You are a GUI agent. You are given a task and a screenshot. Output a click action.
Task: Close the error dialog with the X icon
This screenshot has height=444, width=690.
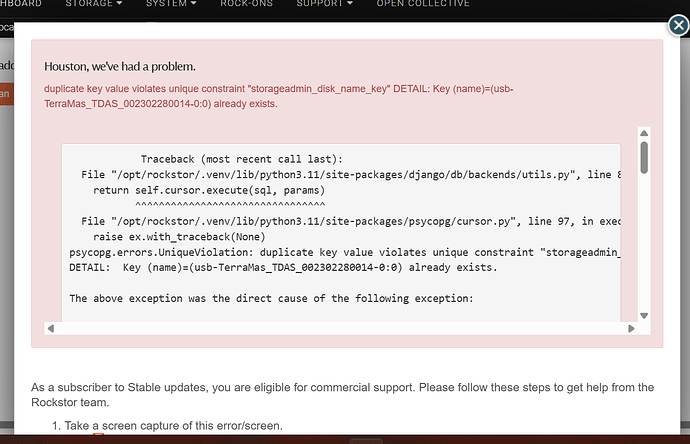click(x=678, y=25)
